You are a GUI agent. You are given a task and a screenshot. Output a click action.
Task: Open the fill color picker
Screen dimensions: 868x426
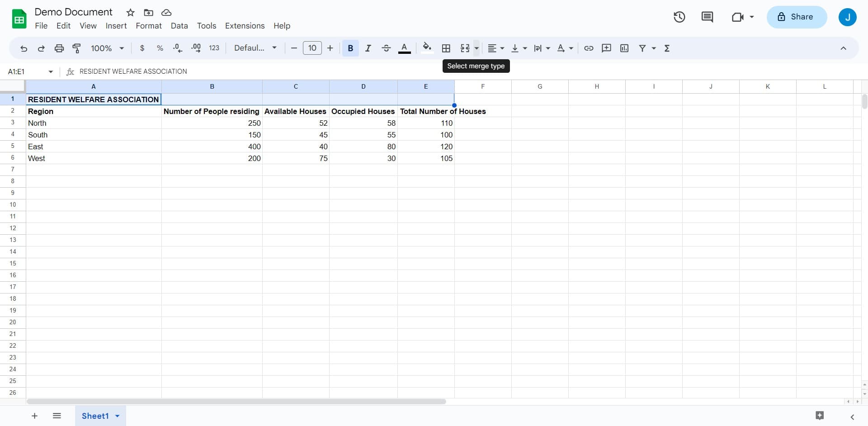(x=426, y=48)
